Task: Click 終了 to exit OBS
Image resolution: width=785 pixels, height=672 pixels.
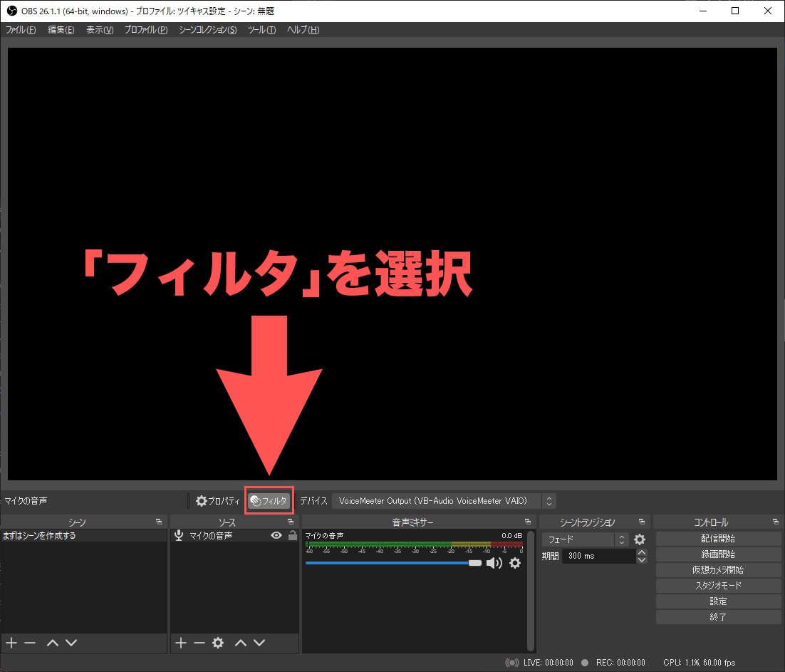Action: click(x=718, y=617)
